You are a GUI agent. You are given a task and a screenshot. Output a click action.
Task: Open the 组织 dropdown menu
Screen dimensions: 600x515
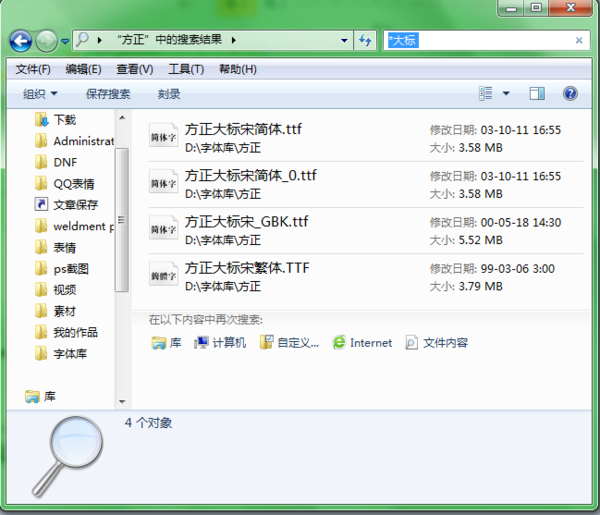click(40, 94)
